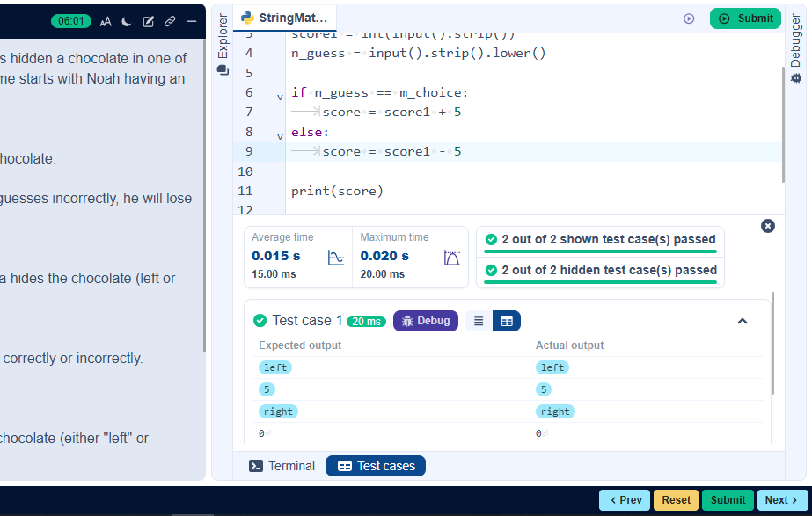Collapse the if block fold arrow
The height and width of the screenshot is (516, 812).
[x=280, y=97]
